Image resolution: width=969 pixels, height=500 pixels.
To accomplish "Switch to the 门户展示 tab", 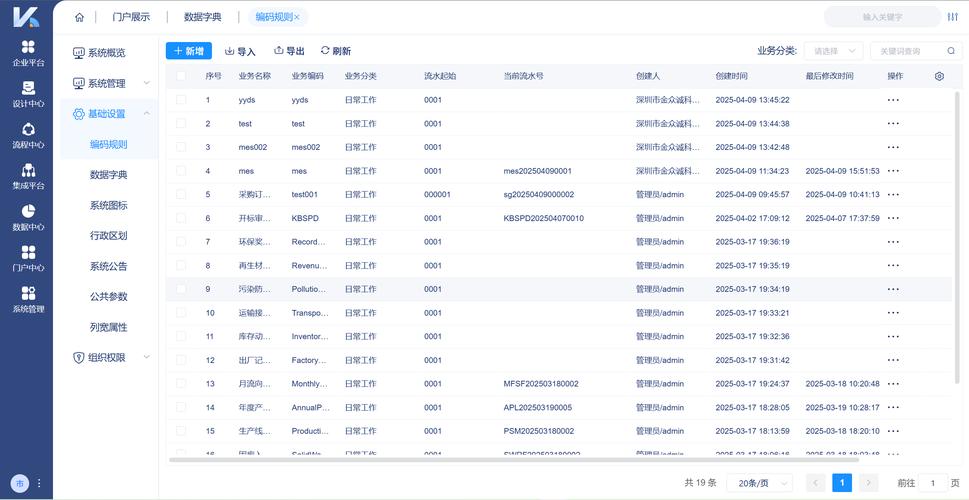I will click(x=131, y=17).
